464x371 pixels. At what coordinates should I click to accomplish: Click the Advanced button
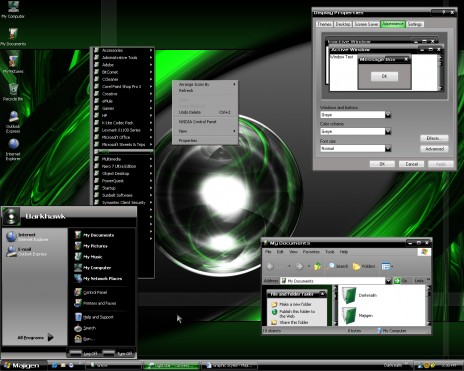434,149
